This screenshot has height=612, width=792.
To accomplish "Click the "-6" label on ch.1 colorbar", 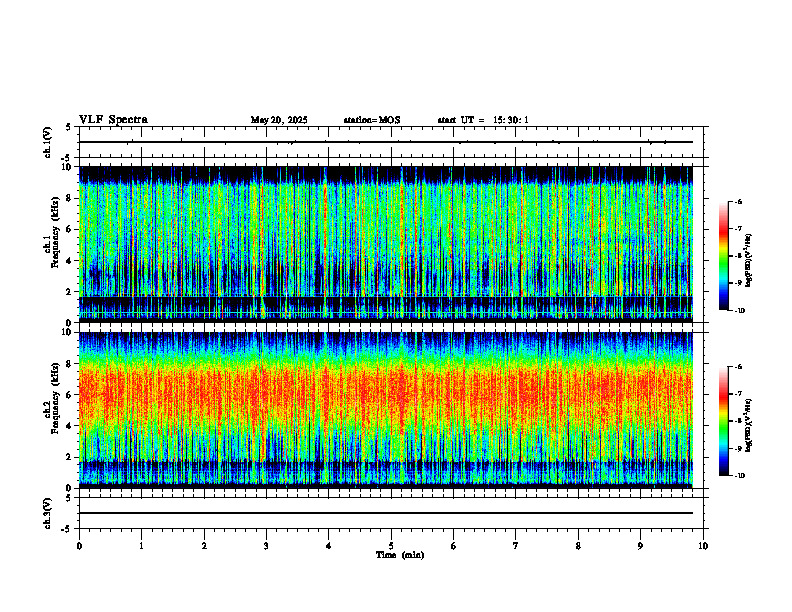I will [x=738, y=202].
